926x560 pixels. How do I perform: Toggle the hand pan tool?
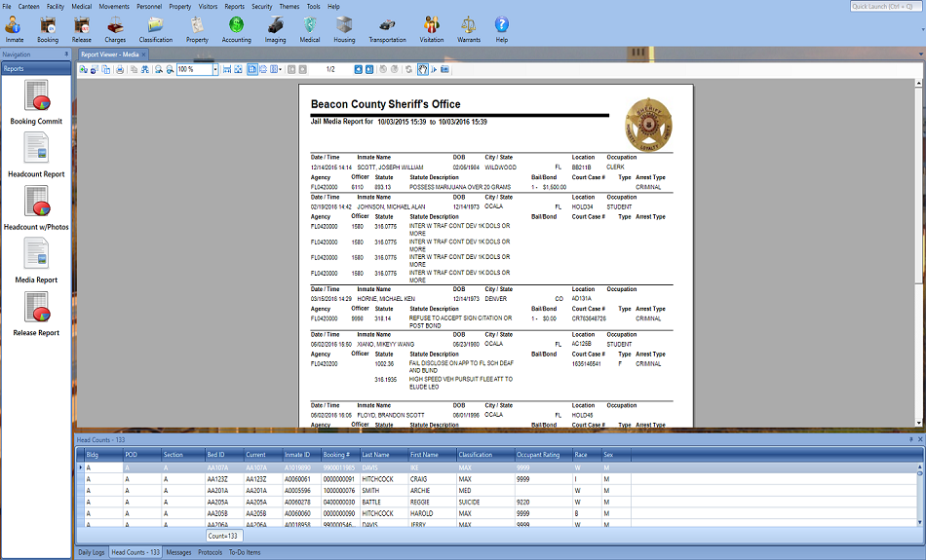[423, 70]
